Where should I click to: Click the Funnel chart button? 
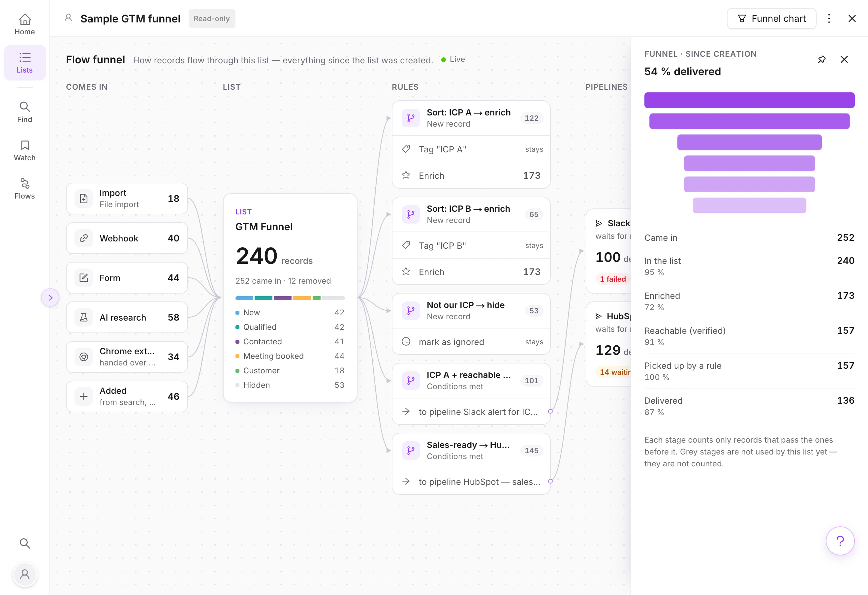point(771,19)
